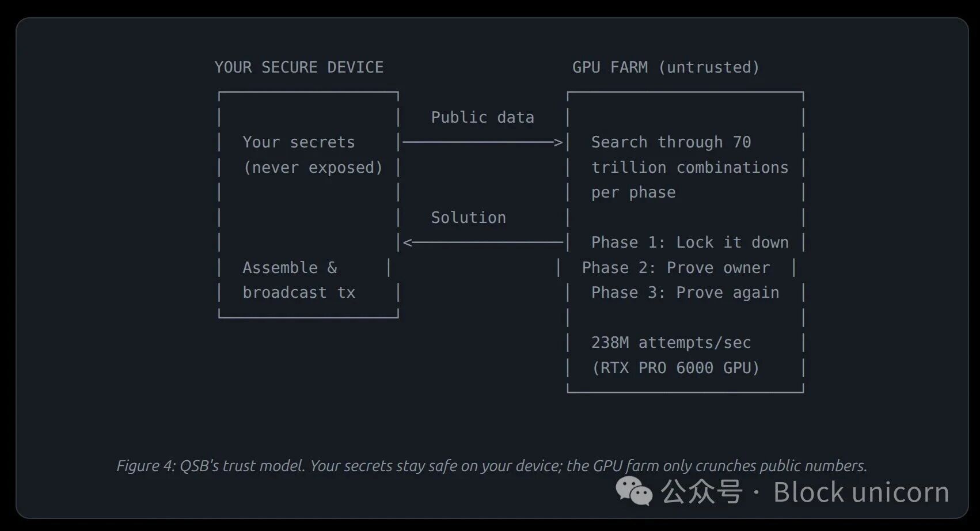Screen dimensions: 980x531
Task: Click the "238M attempts/sec" text
Action: click(x=671, y=343)
